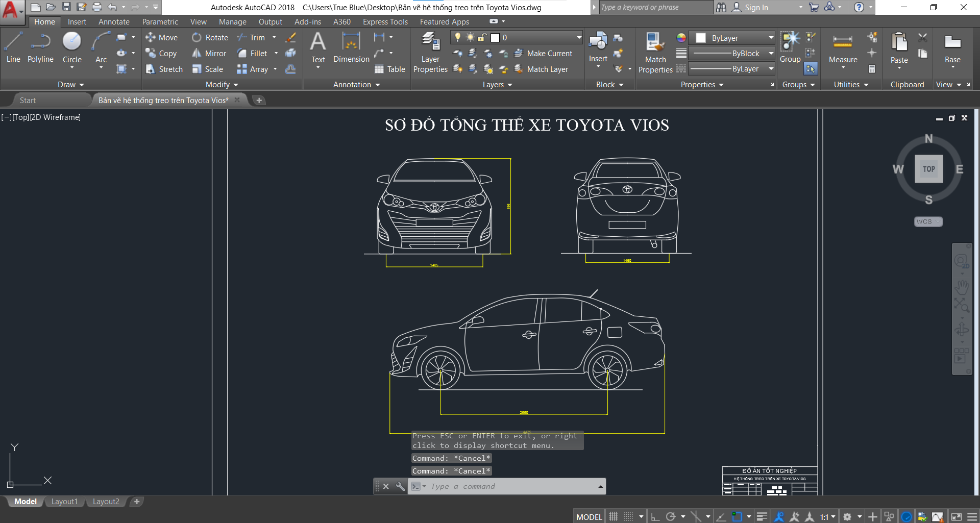Activate the Trim command

pos(251,37)
